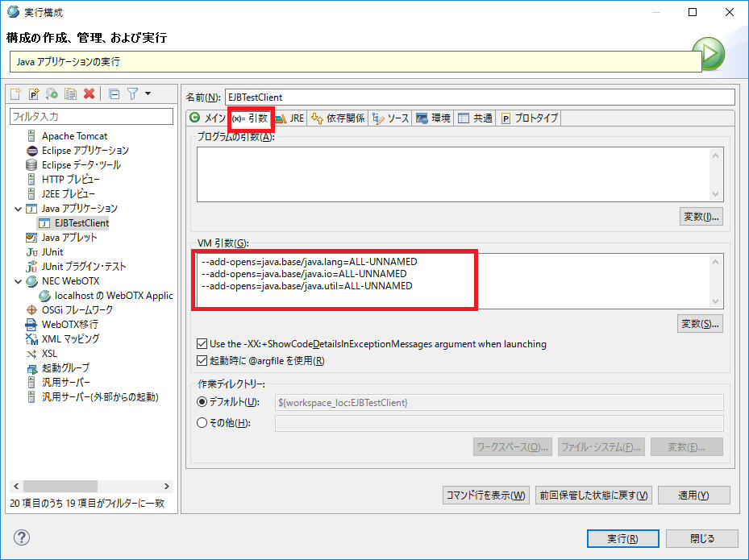The height and width of the screenshot is (560, 749).
Task: Click the left panel horizontal scrollbar
Action: [x=90, y=487]
